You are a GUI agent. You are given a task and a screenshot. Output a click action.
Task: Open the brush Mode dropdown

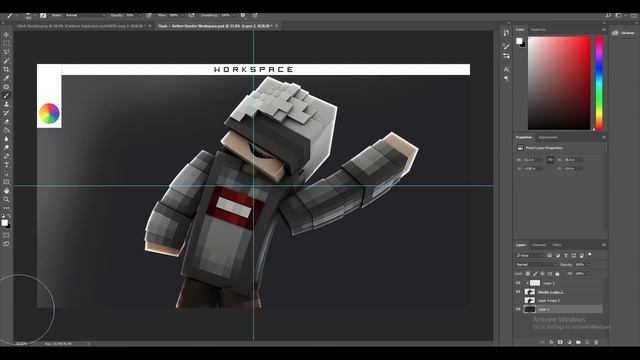[x=85, y=15]
